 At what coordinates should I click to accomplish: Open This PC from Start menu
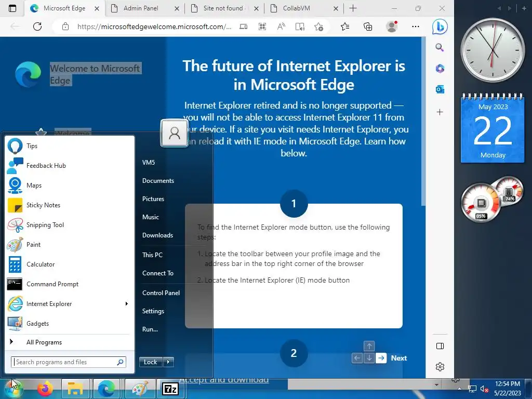click(152, 255)
